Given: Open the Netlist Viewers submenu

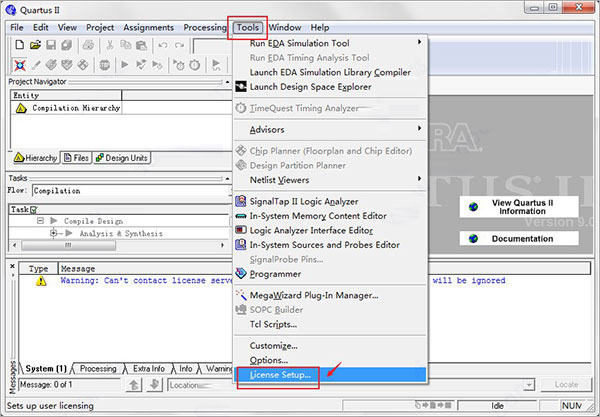Looking at the screenshot, I should click(330, 179).
